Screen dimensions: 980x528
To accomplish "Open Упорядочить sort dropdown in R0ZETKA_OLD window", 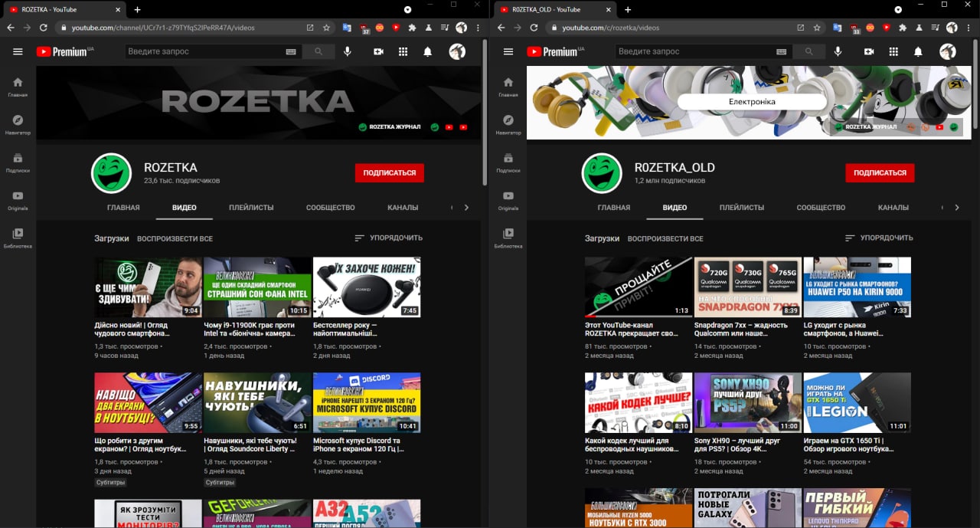I will point(879,238).
